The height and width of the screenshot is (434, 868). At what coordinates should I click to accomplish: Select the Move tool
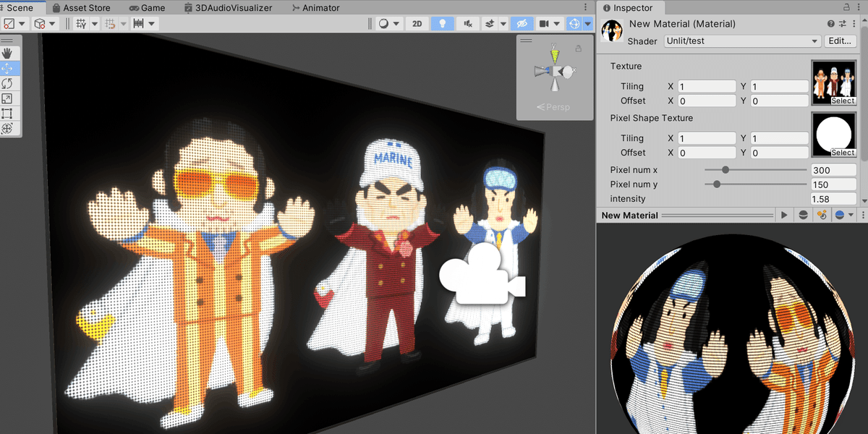tap(7, 68)
